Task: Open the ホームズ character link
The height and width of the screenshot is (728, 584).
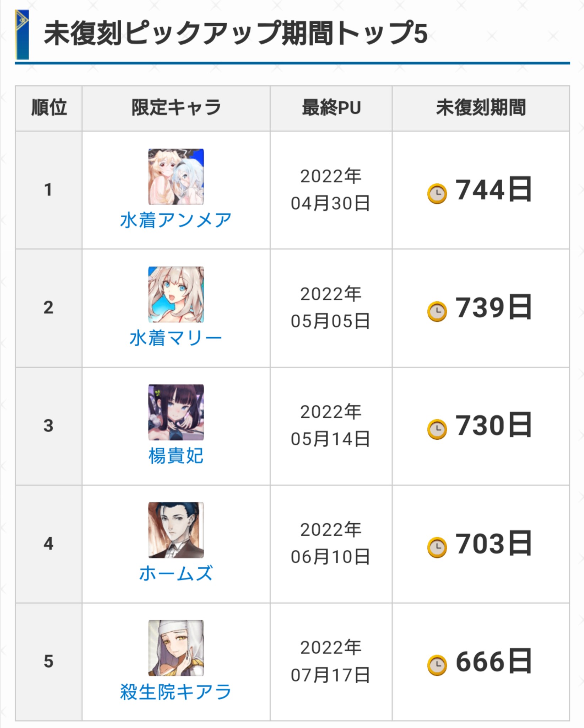Action: 176,573
